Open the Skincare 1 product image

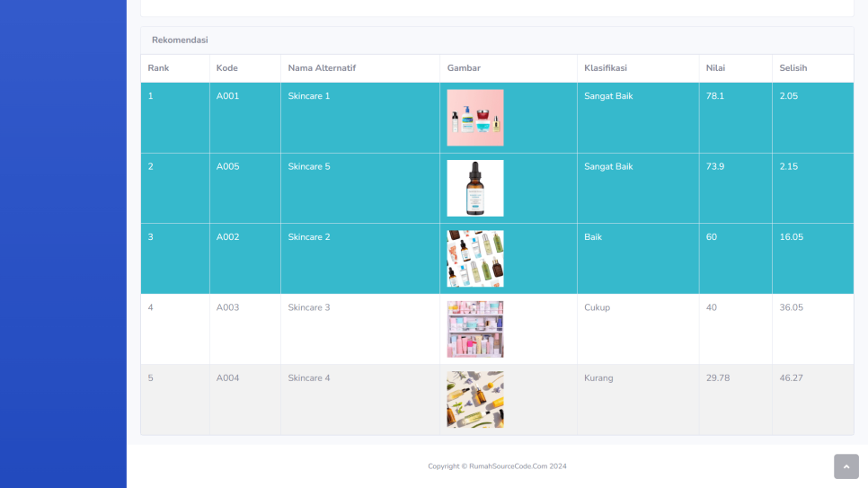475,118
